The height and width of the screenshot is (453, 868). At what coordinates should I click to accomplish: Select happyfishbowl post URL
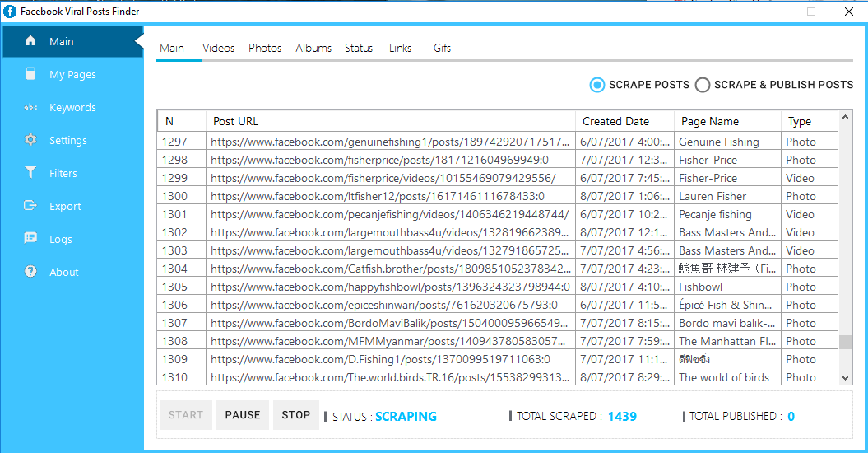point(390,287)
